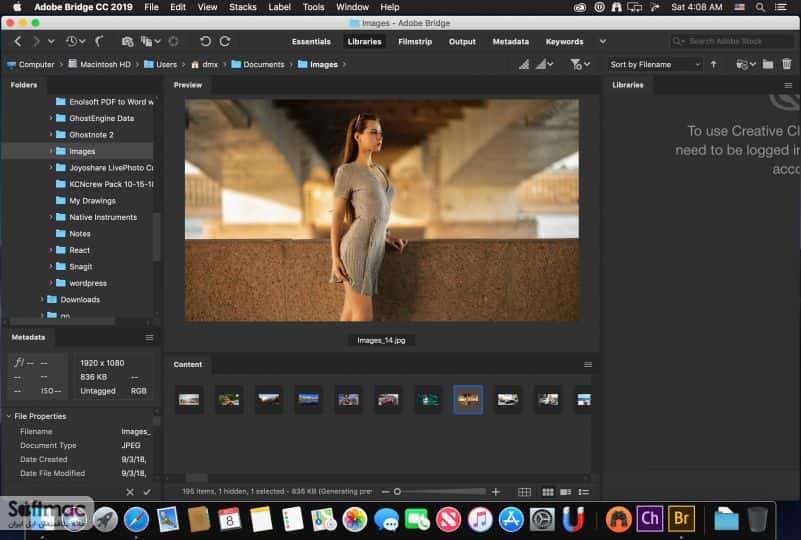
Task: Open the Label menu
Action: 279,7
